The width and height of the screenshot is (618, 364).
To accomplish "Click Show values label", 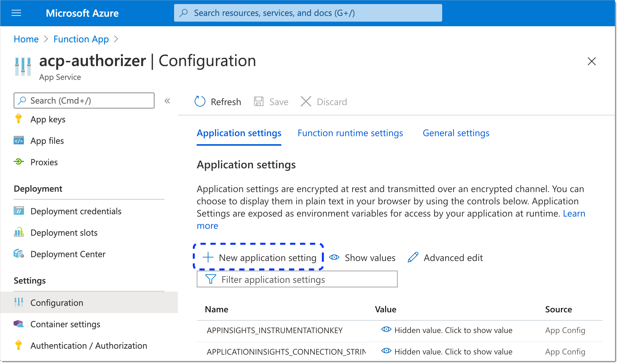I will tap(370, 258).
